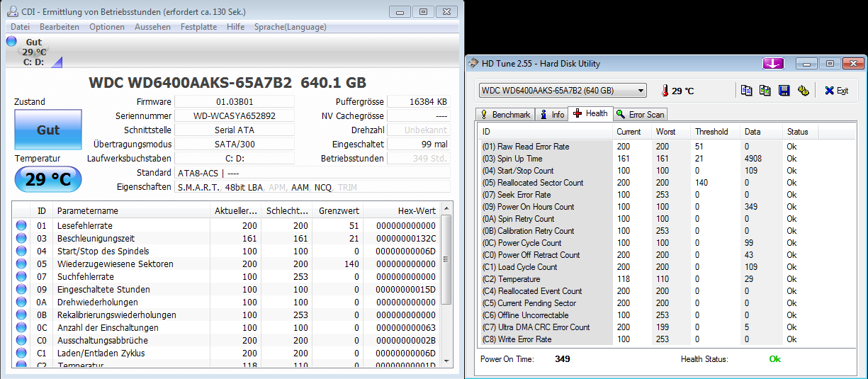Click the Threshold column header in HD Tune
The height and width of the screenshot is (379, 868).
[715, 132]
